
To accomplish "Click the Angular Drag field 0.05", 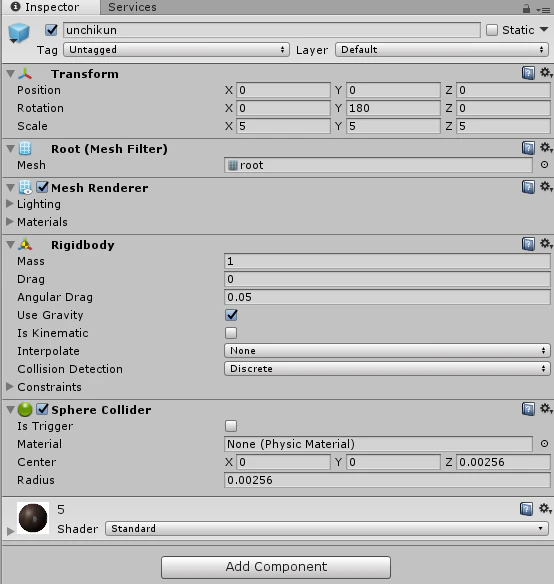I will click(387, 297).
